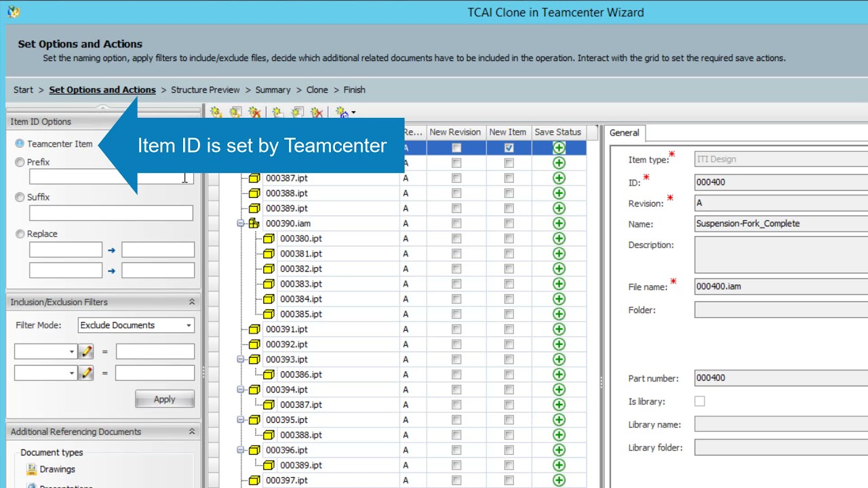
Task: Check New Item for 000388.ipt top-level row
Action: (x=509, y=193)
